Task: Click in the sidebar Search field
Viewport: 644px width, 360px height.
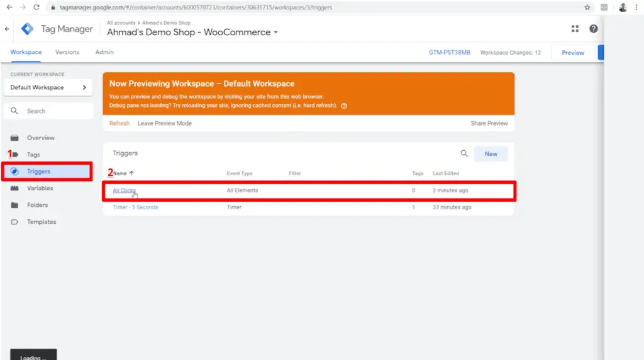Action: pos(48,111)
